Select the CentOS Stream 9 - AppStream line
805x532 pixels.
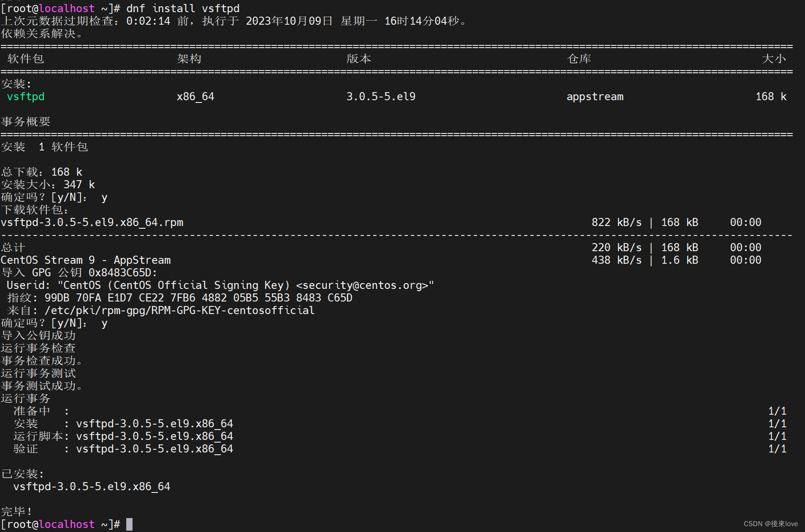pyautogui.click(x=85, y=260)
